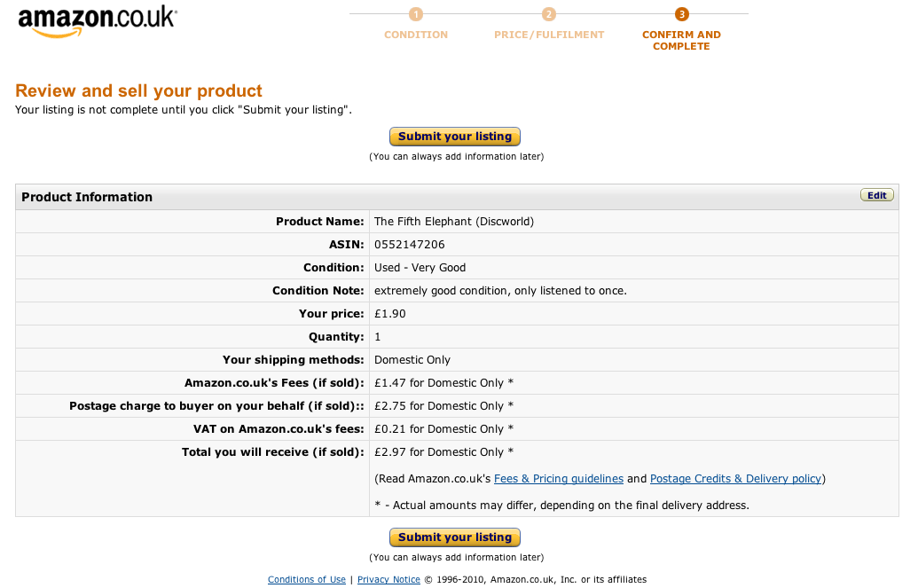Click the condition note text

tap(500, 291)
